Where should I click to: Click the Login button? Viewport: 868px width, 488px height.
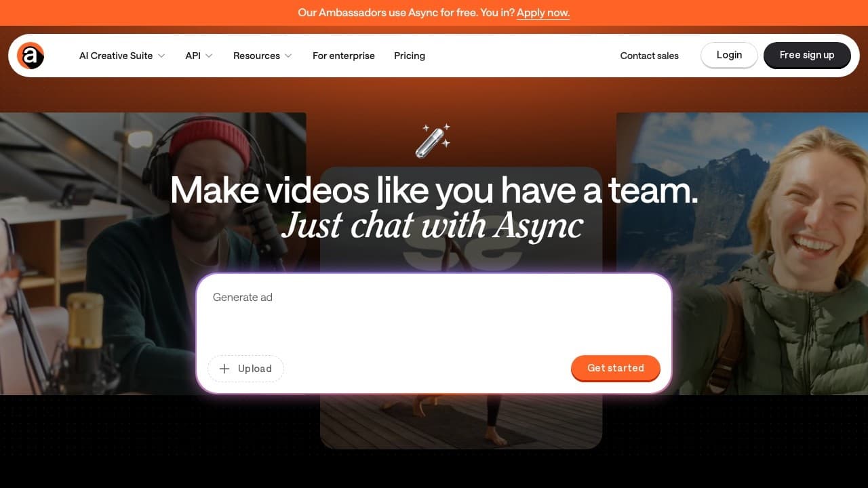(729, 55)
